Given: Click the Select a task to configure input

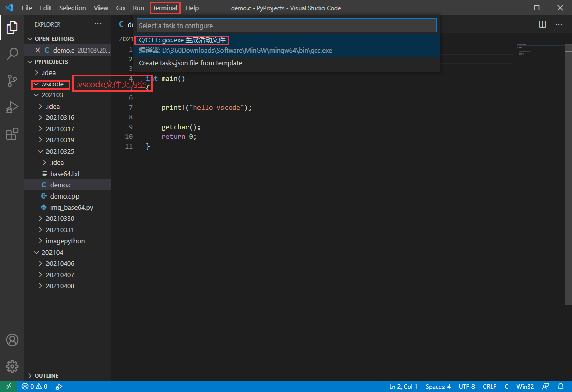Looking at the screenshot, I should click(287, 26).
